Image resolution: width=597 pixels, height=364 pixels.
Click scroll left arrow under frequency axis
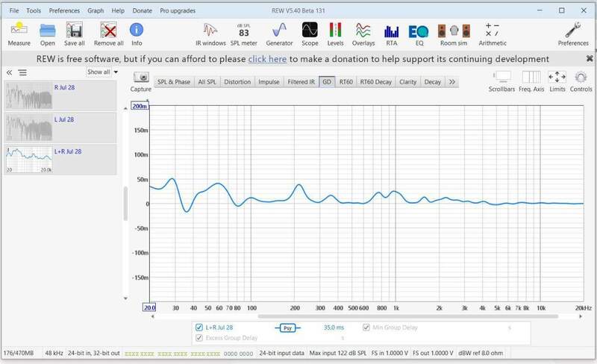point(153,316)
